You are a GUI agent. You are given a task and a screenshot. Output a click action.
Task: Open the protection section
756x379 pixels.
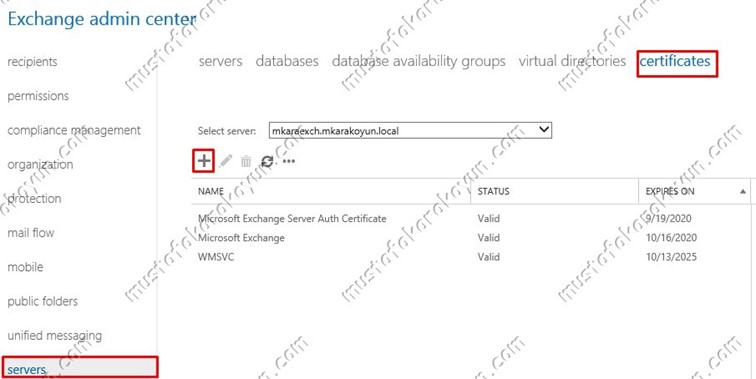[x=34, y=199]
